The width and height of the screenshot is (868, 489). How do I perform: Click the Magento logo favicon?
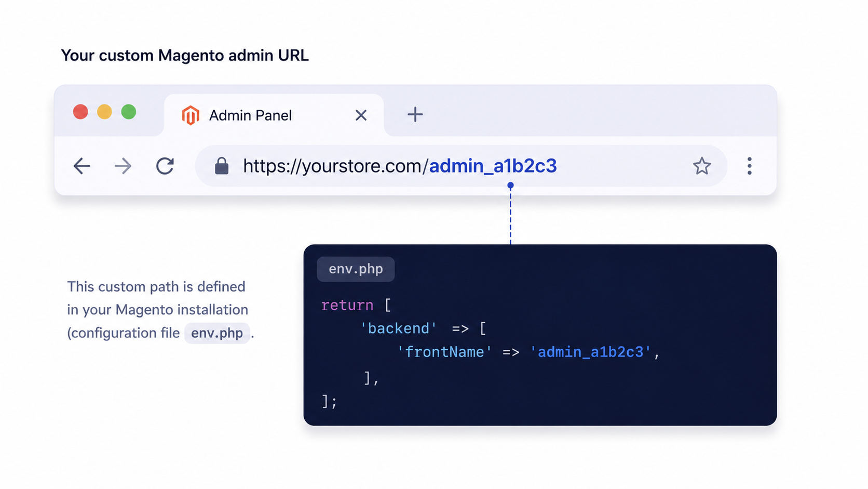(x=191, y=115)
